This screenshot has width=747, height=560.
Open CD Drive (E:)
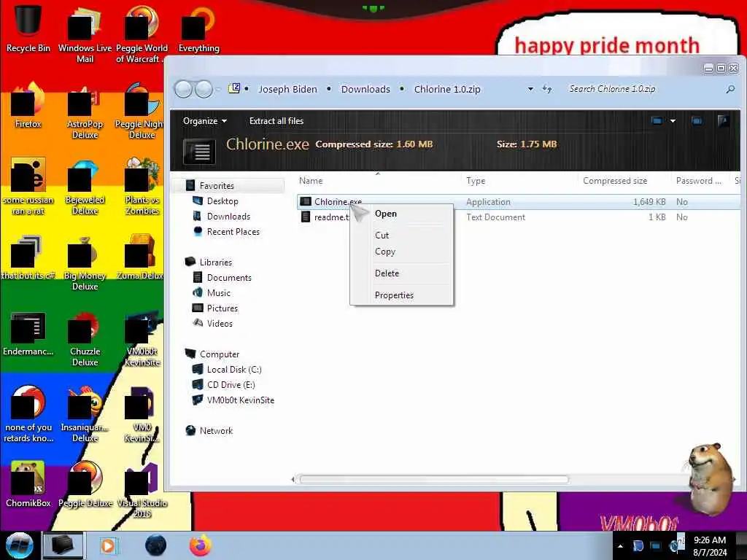231,385
